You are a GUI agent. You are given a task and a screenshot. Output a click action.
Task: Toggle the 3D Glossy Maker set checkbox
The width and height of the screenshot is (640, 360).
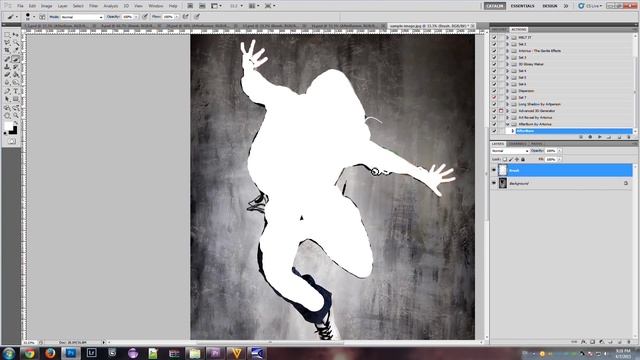pyautogui.click(x=494, y=64)
